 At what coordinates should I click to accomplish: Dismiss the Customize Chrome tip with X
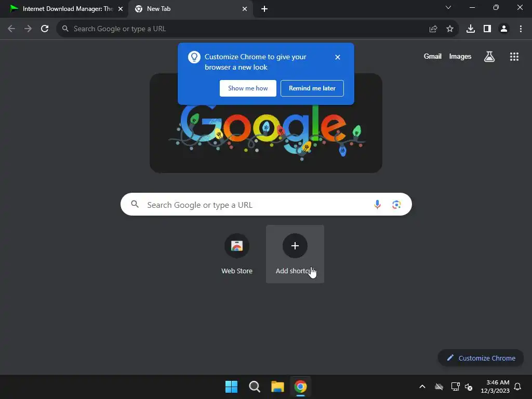(337, 57)
